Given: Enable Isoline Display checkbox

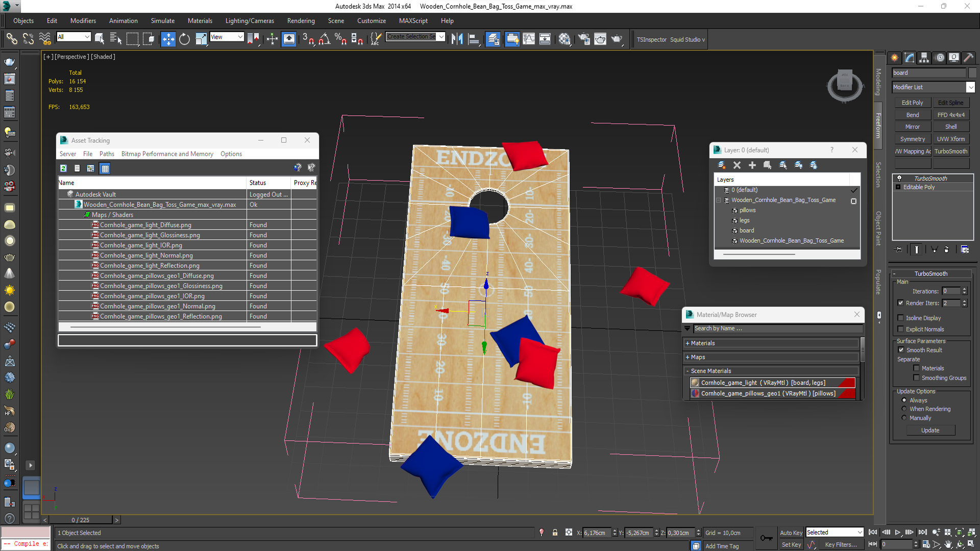Looking at the screenshot, I should 901,318.
